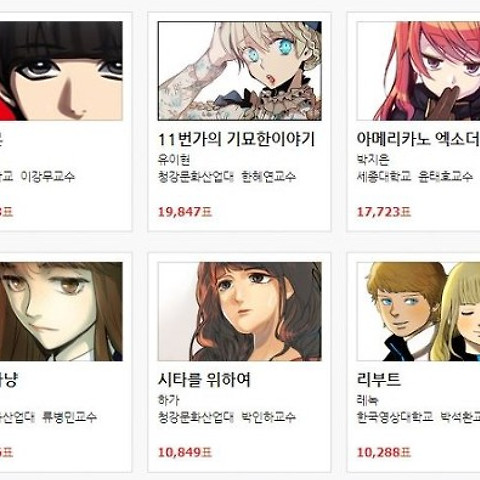Click 이강우교수 professor text
The image size is (480, 480).
coord(48,176)
